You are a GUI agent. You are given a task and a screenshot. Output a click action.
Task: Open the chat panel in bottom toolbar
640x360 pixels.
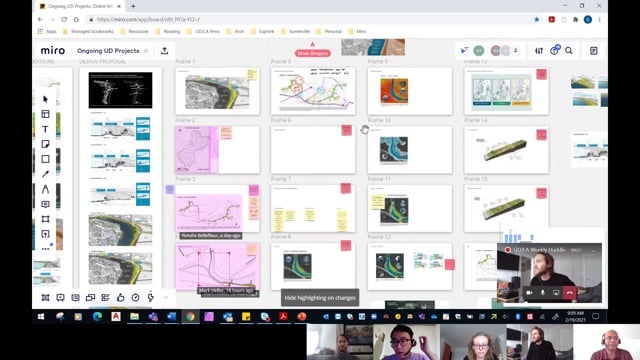click(x=76, y=298)
